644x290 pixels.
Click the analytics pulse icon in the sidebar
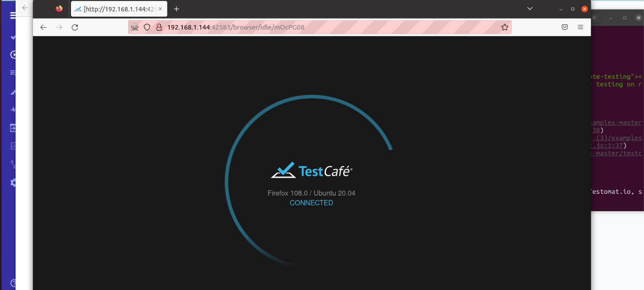coord(13,109)
